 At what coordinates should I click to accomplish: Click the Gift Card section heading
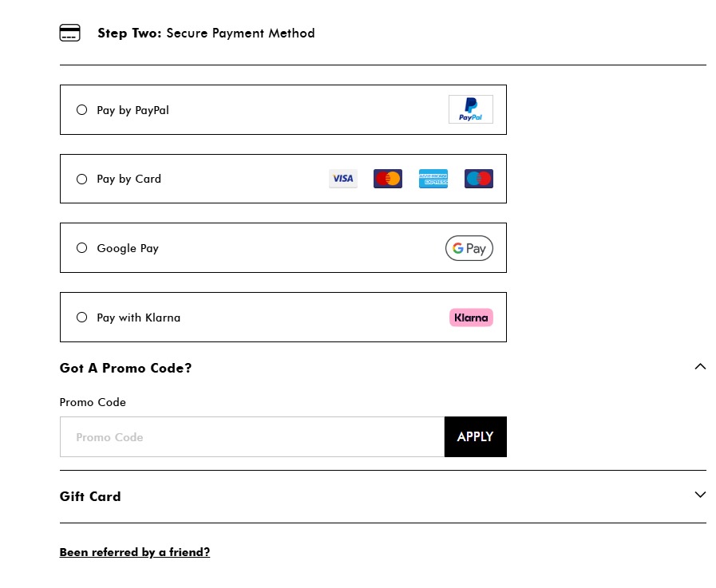tap(90, 496)
